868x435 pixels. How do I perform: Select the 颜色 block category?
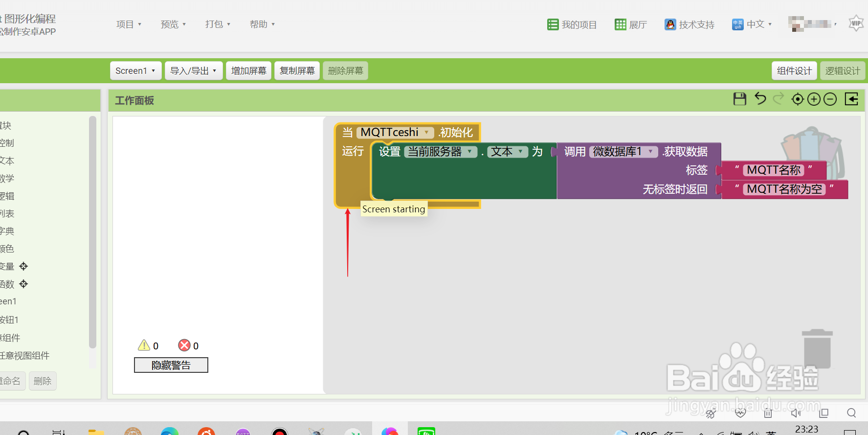[x=7, y=249]
